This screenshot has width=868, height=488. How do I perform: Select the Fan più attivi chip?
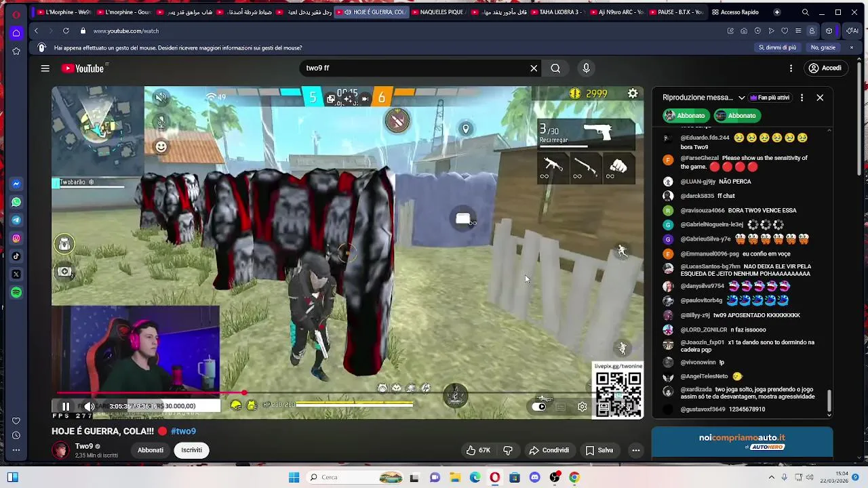772,98
